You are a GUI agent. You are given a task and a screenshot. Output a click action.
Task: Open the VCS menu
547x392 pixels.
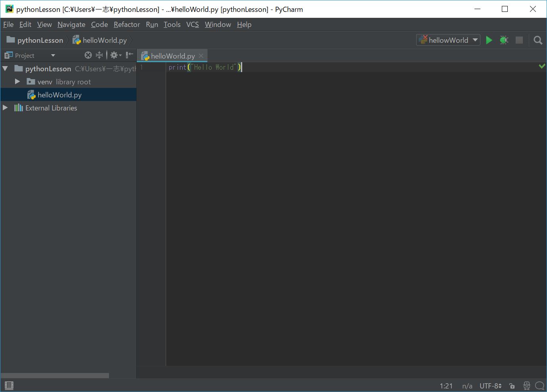point(193,25)
